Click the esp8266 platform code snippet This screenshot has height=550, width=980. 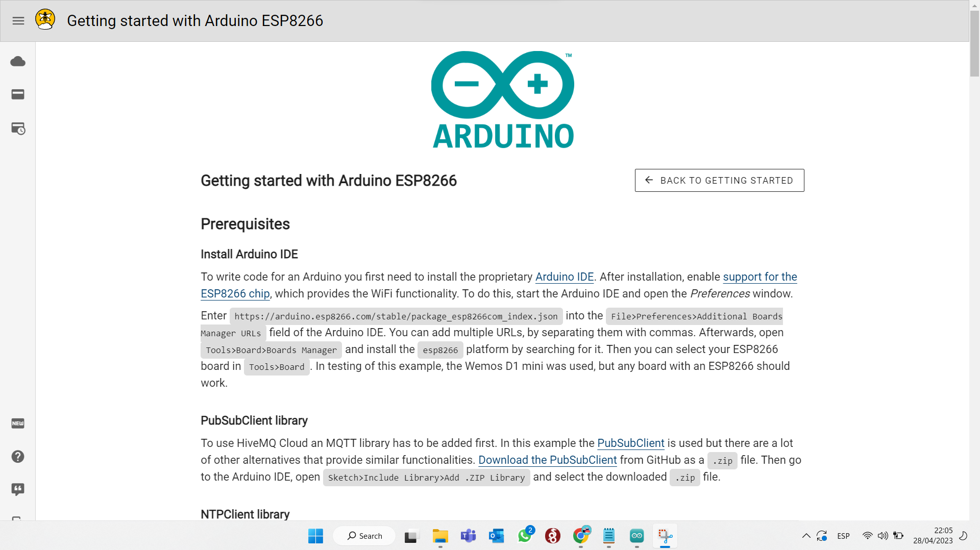coord(440,350)
